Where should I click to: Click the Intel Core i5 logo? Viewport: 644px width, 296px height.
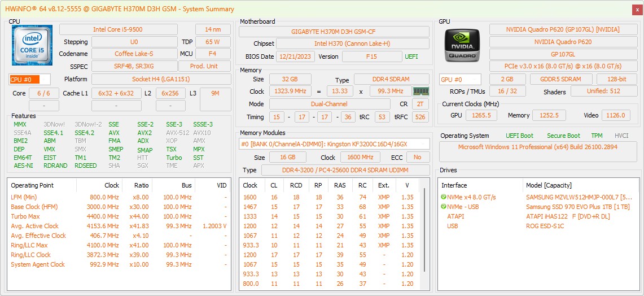click(x=32, y=45)
